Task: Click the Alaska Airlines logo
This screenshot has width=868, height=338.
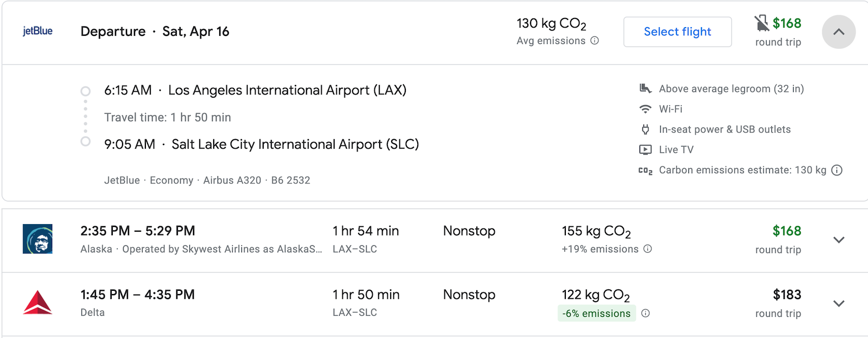Action: (36, 239)
